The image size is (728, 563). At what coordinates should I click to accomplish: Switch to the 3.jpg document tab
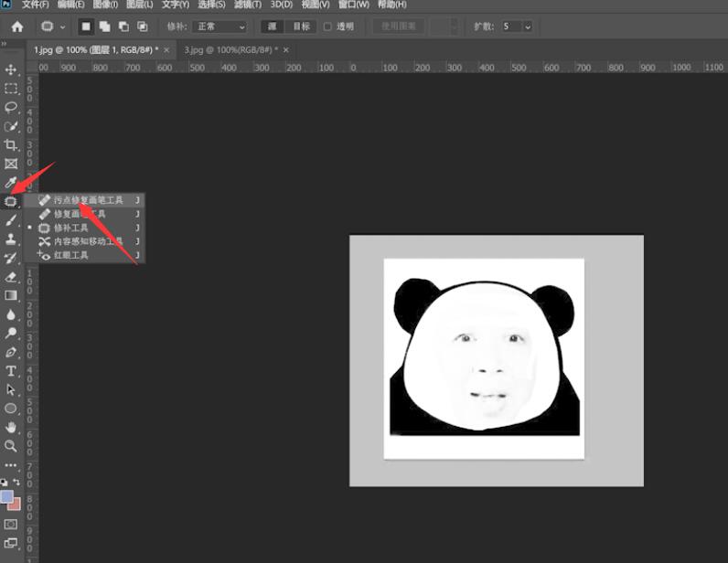coord(230,49)
